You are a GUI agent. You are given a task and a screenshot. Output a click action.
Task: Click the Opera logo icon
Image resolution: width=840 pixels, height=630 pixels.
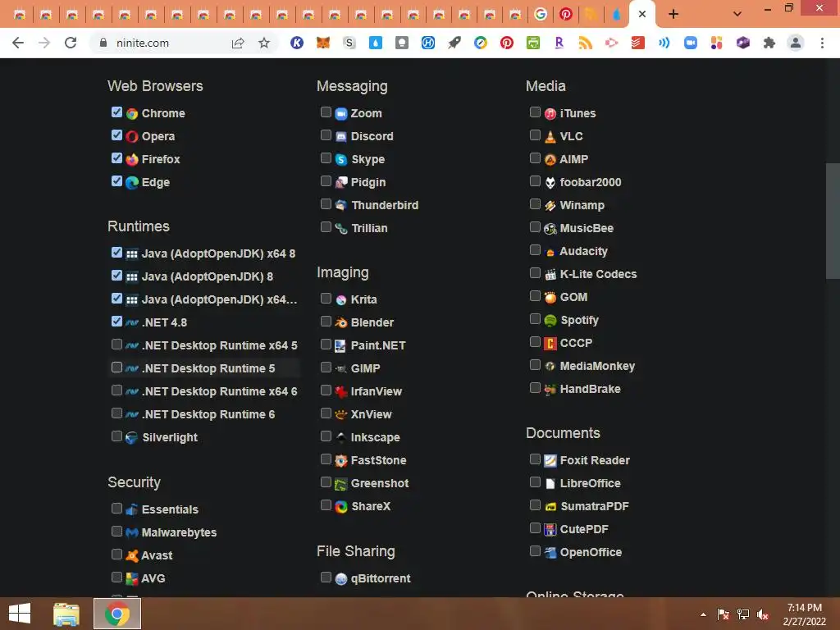click(x=132, y=137)
